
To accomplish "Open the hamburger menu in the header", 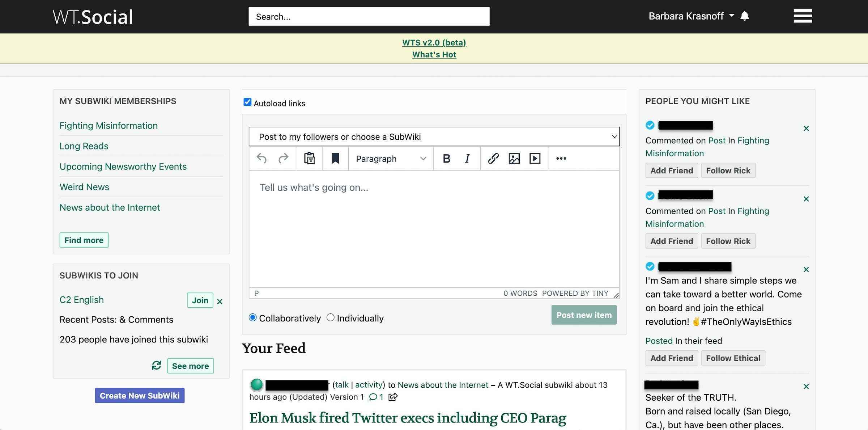I will coord(803,16).
